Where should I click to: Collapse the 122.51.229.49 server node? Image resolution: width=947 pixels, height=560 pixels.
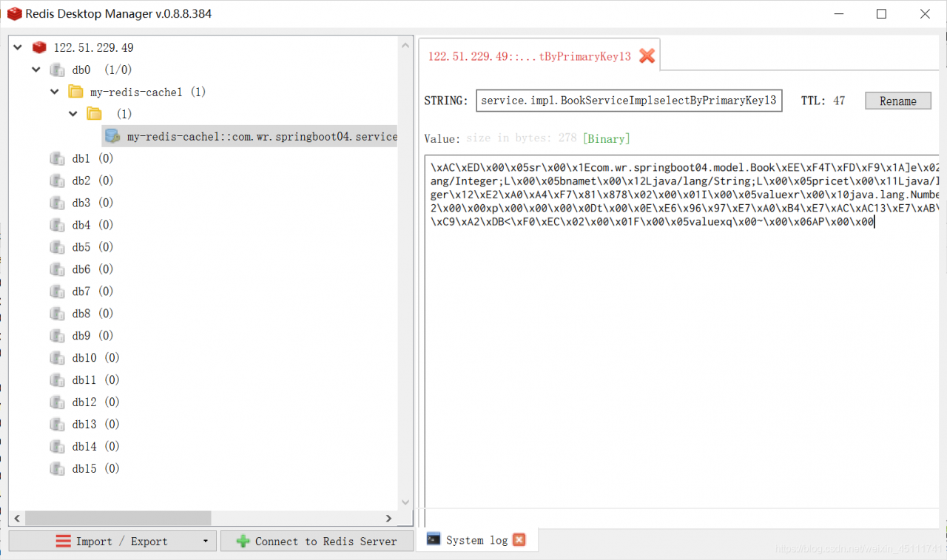(x=18, y=47)
